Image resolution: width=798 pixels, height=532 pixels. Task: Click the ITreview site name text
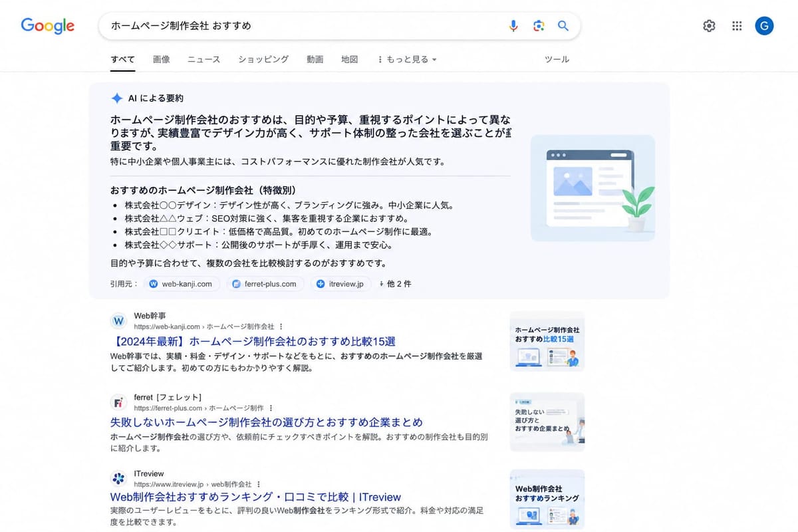[x=149, y=474]
